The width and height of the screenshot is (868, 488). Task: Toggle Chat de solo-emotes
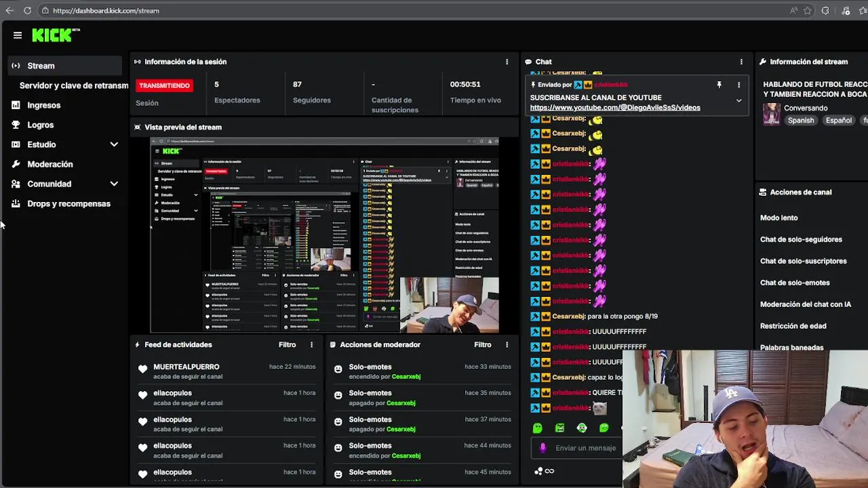click(795, 283)
